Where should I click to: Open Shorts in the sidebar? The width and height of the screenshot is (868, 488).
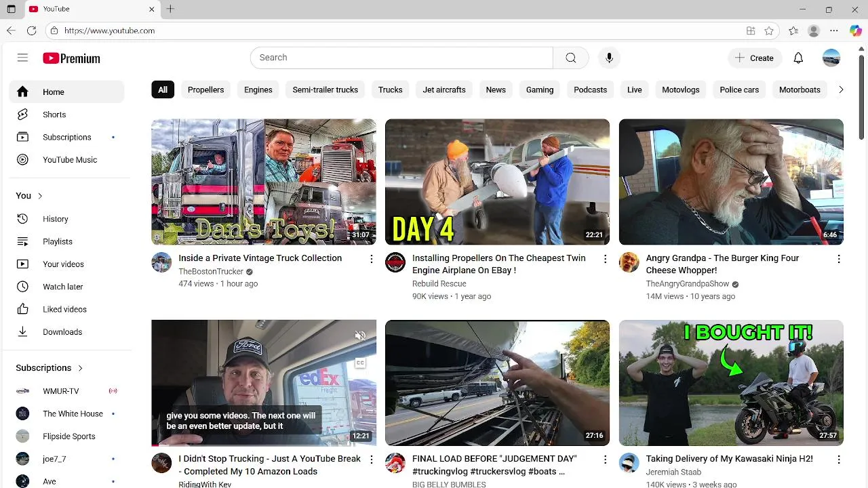coord(66,115)
